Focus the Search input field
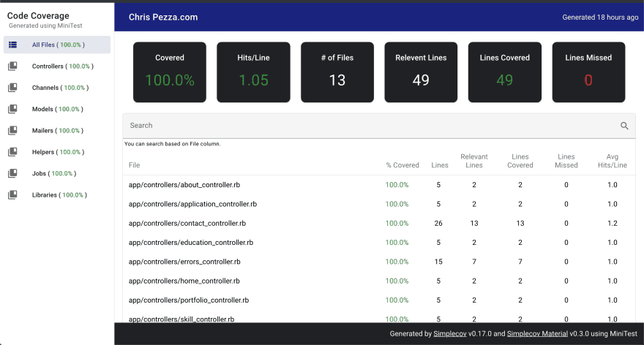The width and height of the screenshot is (644, 345). tap(366, 126)
